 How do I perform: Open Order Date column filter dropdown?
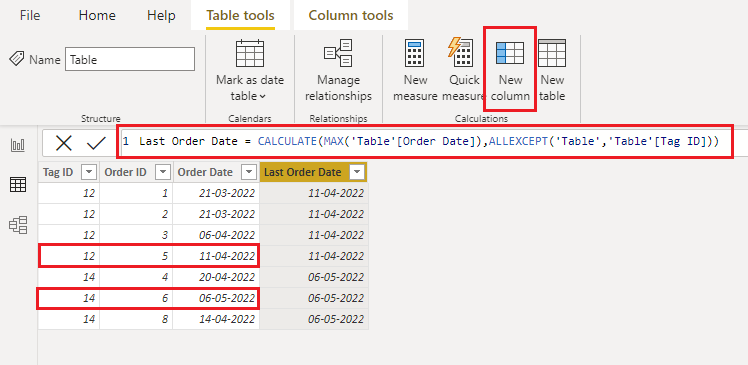[x=249, y=172]
